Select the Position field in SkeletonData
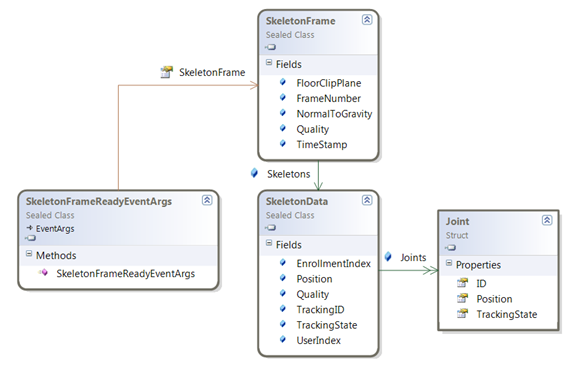576x366 pixels. 314,279
